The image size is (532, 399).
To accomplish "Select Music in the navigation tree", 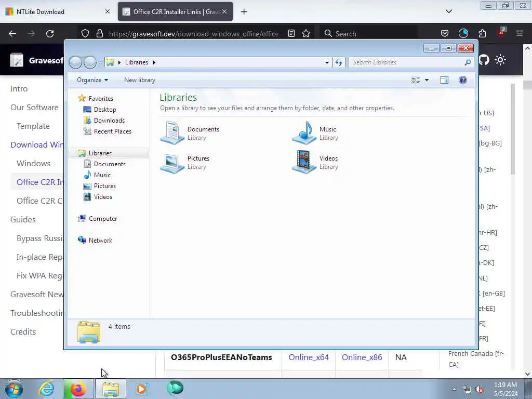I will tap(97, 175).
